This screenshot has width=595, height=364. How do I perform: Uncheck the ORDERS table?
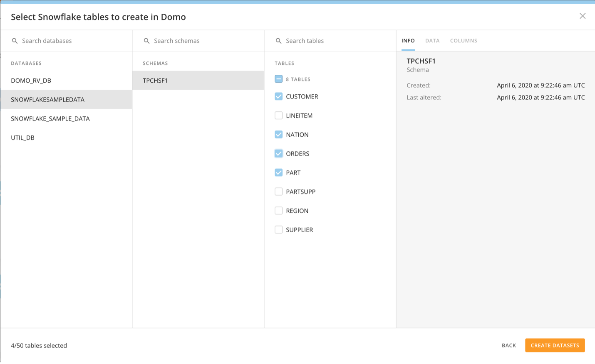tap(278, 153)
